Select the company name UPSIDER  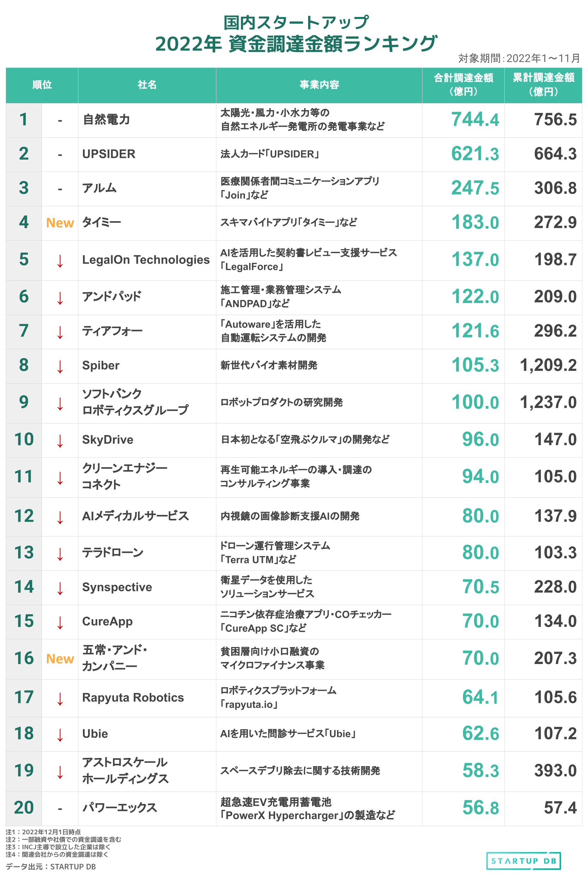[109, 154]
